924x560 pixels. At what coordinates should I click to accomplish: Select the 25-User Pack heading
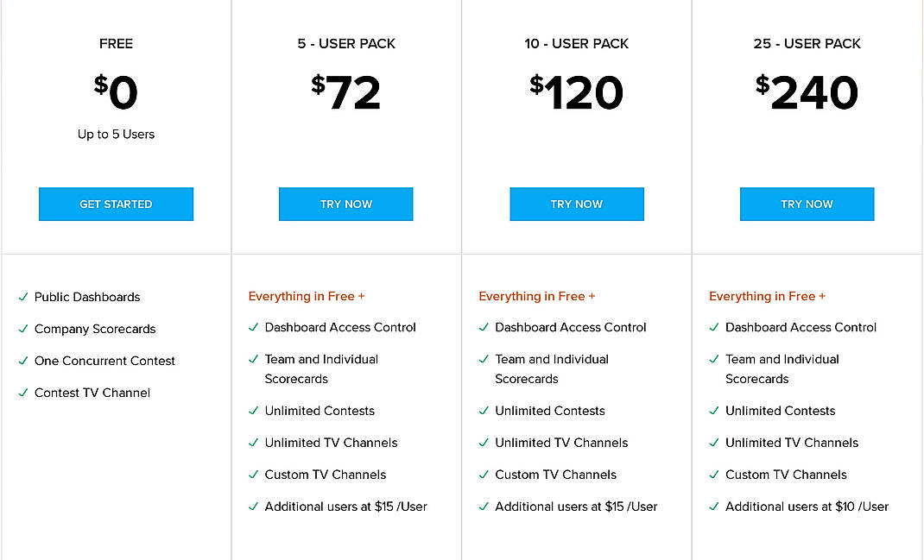click(807, 43)
